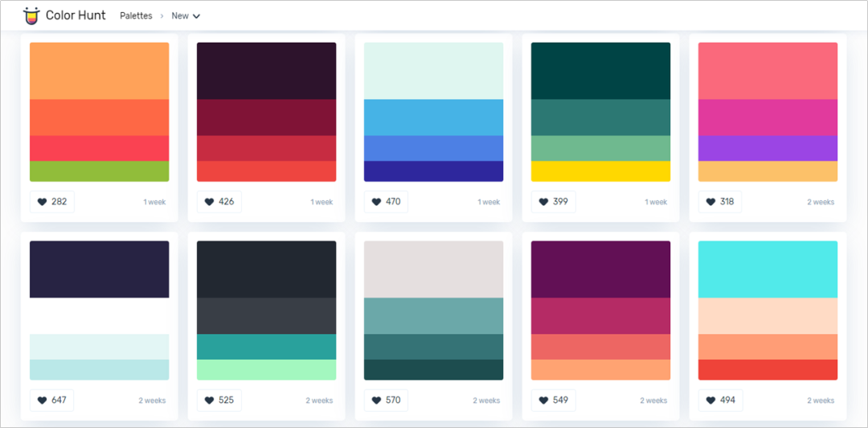Click the purple swatch in the pink palette
This screenshot has width=868, height=428.
[x=768, y=149]
